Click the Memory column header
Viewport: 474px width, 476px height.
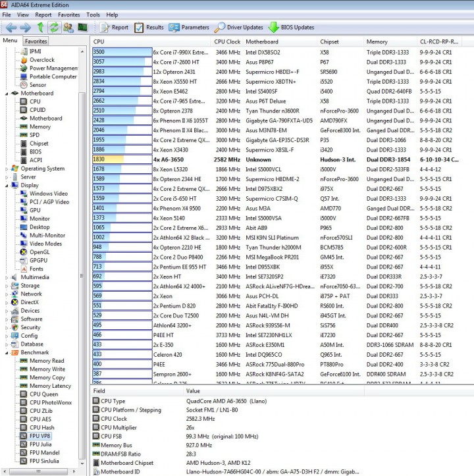pyautogui.click(x=390, y=41)
